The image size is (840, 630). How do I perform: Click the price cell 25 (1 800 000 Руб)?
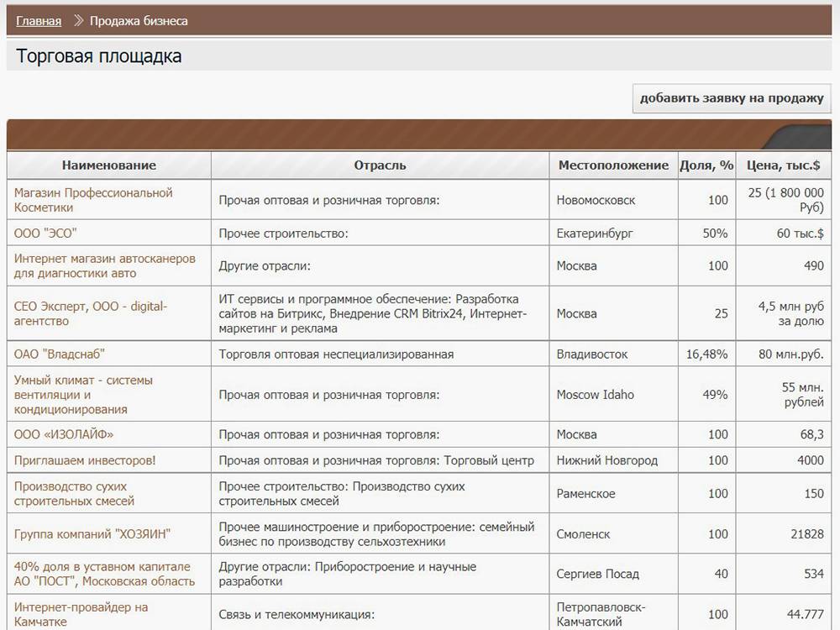[784, 200]
